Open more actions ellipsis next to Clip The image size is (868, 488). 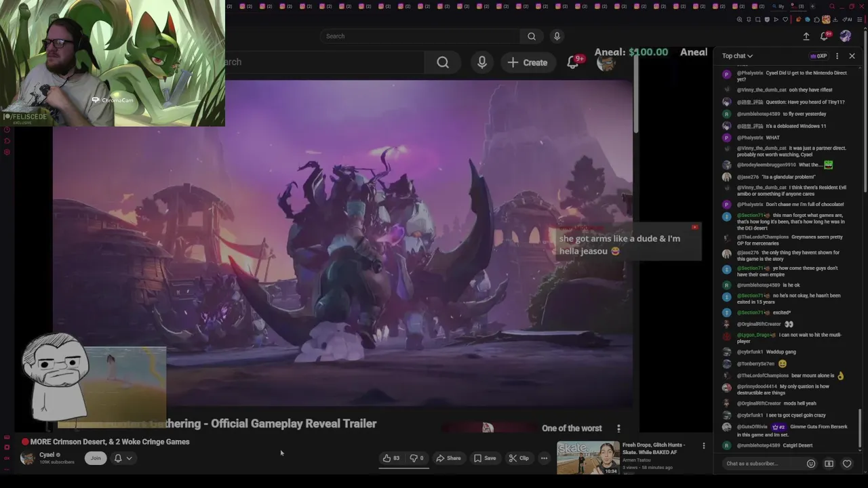point(544,458)
